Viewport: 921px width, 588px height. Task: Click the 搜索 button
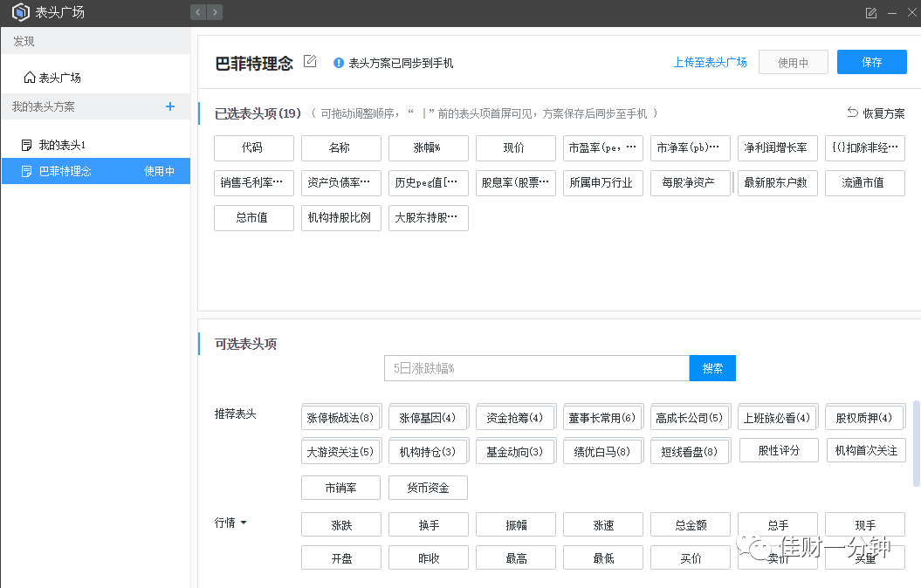(x=712, y=368)
